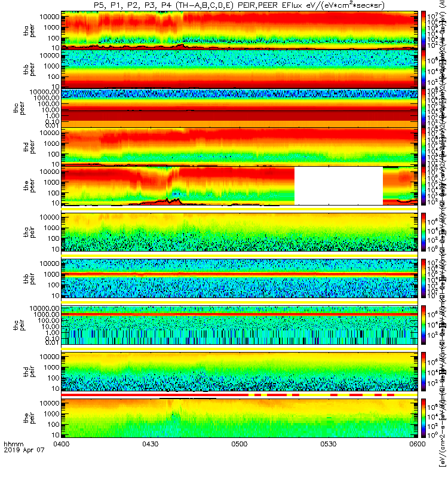Click the thc peer spectrogram panel
448x478 pixels.
coord(240,108)
